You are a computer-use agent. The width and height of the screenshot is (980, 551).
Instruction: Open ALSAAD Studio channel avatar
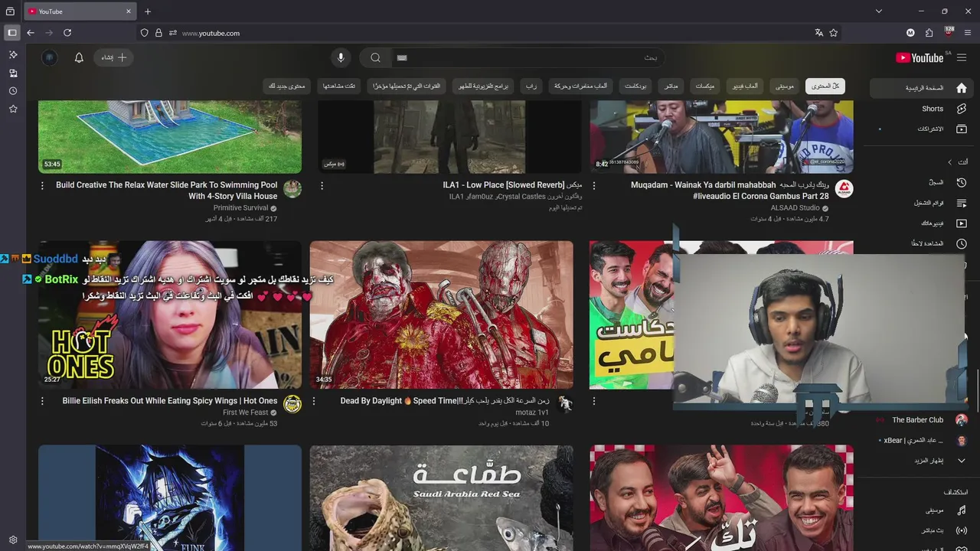(844, 189)
